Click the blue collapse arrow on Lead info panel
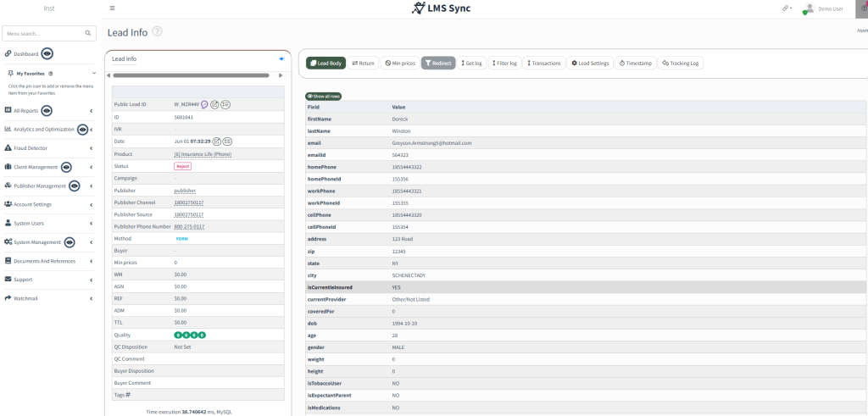 click(281, 58)
